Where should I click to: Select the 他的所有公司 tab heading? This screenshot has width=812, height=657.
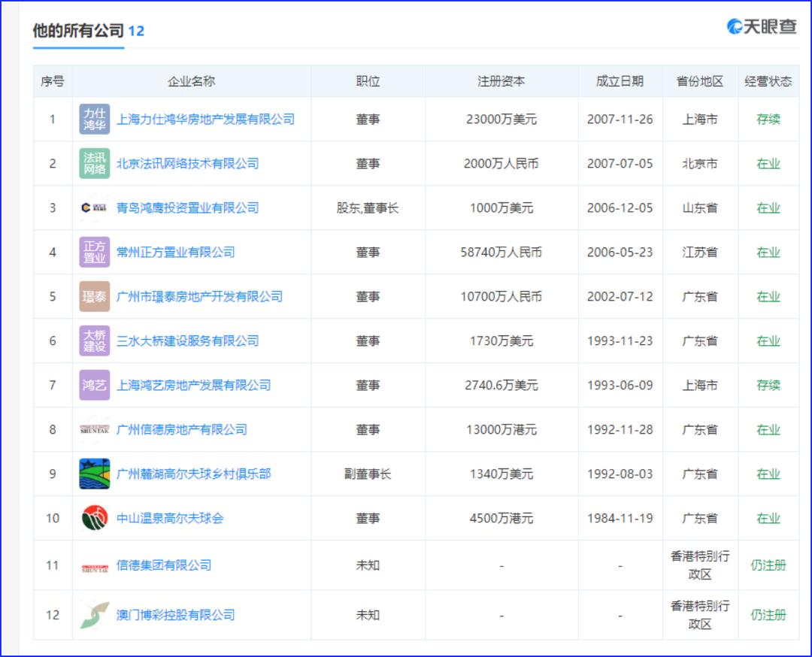pos(78,31)
